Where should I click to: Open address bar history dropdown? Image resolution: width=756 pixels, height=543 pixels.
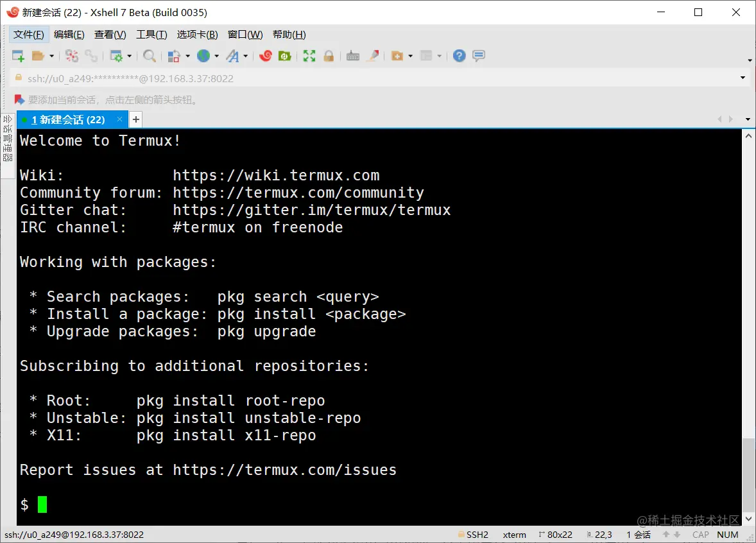(743, 78)
